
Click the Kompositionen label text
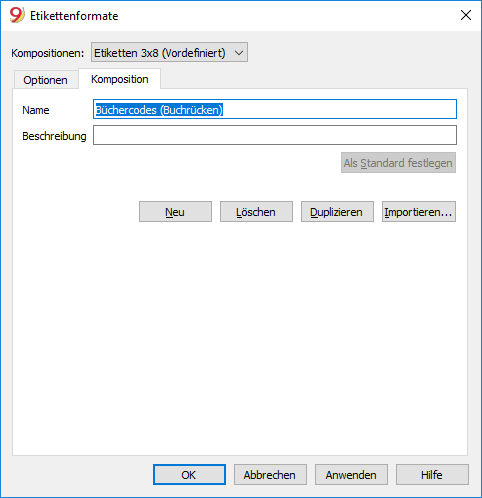tap(48, 53)
